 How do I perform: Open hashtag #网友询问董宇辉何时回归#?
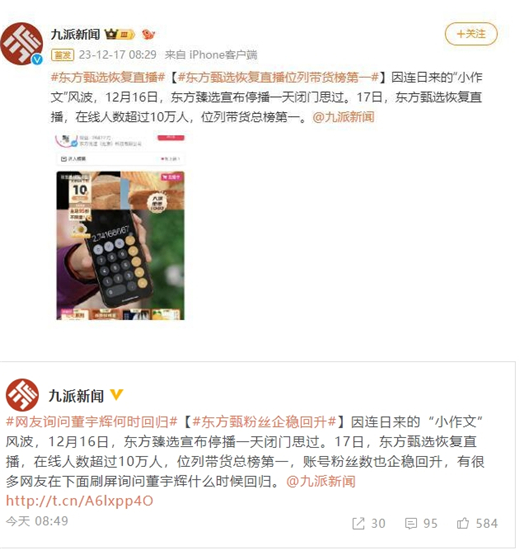tap(92, 422)
